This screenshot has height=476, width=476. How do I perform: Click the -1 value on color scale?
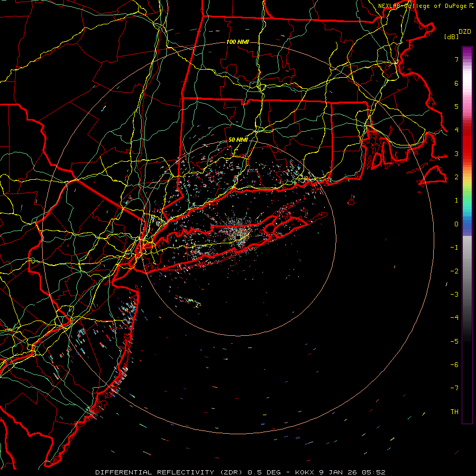454,248
